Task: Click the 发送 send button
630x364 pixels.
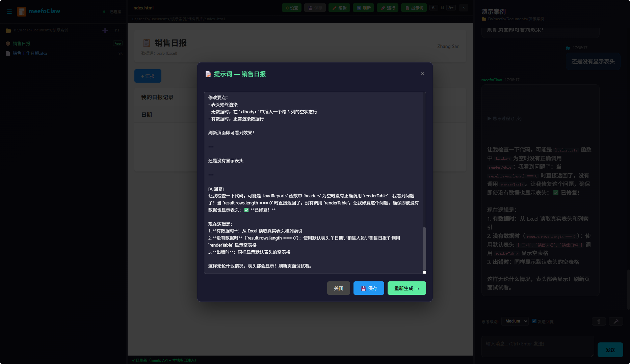Action: [x=610, y=350]
